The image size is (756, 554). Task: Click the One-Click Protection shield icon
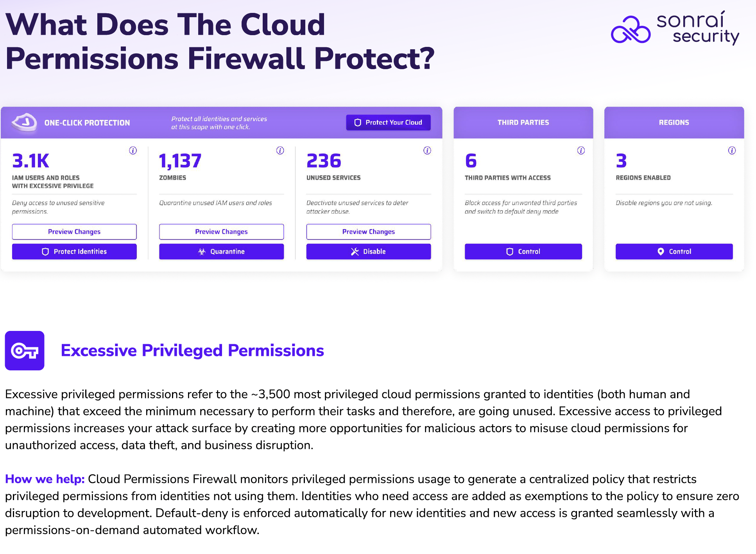[25, 122]
